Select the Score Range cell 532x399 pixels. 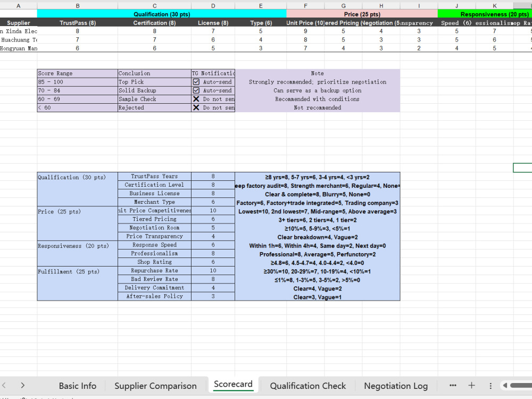coord(78,73)
